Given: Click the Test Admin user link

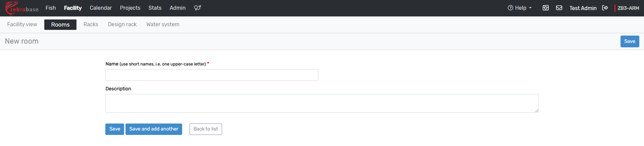Looking at the screenshot, I should (x=583, y=8).
